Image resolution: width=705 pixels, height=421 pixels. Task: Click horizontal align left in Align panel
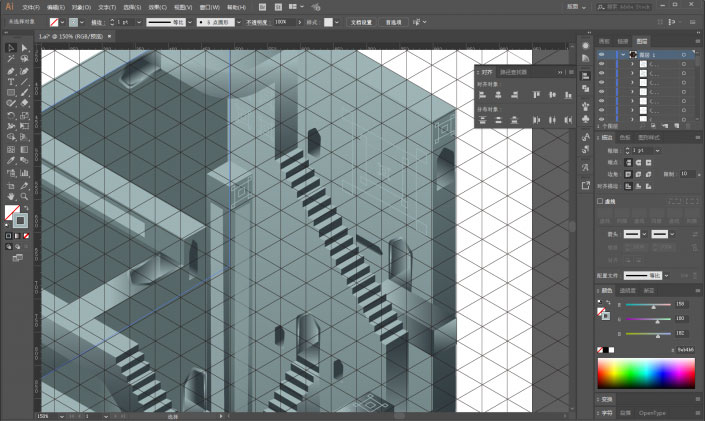(482, 95)
